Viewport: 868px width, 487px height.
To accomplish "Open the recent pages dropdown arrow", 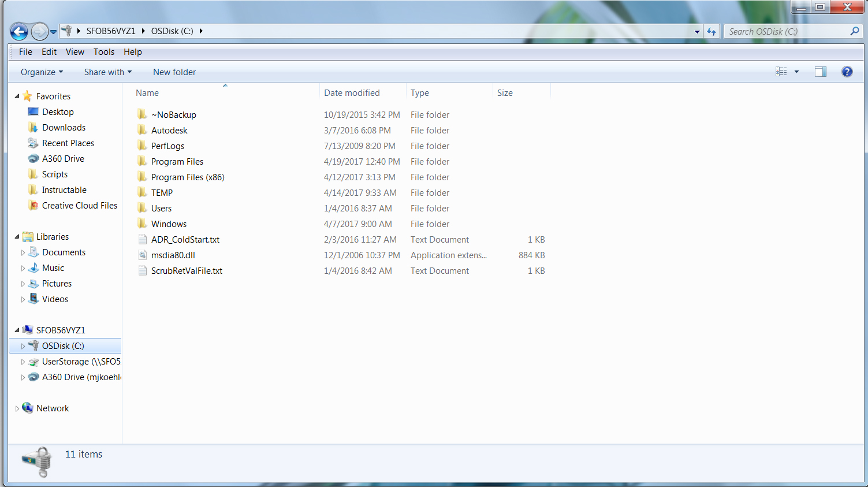I will pos(53,32).
